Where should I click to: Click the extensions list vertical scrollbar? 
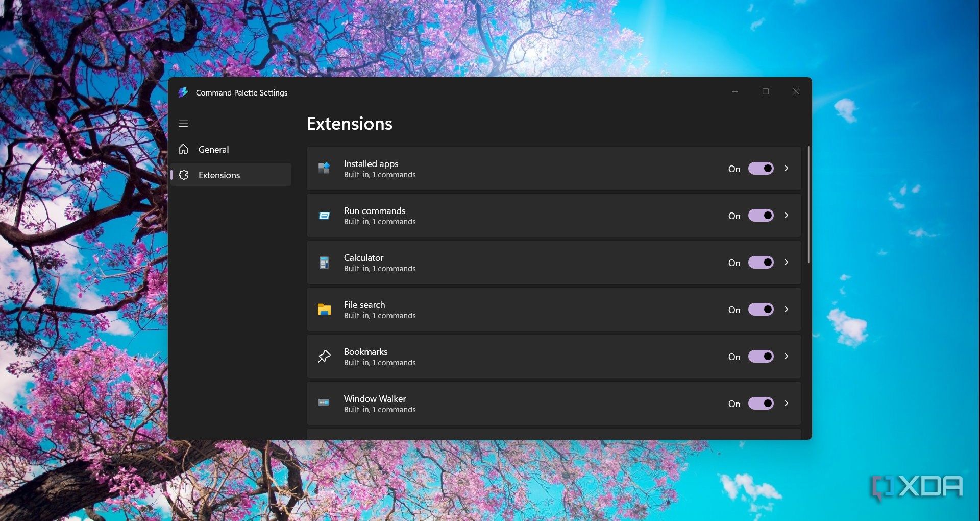tap(808, 204)
